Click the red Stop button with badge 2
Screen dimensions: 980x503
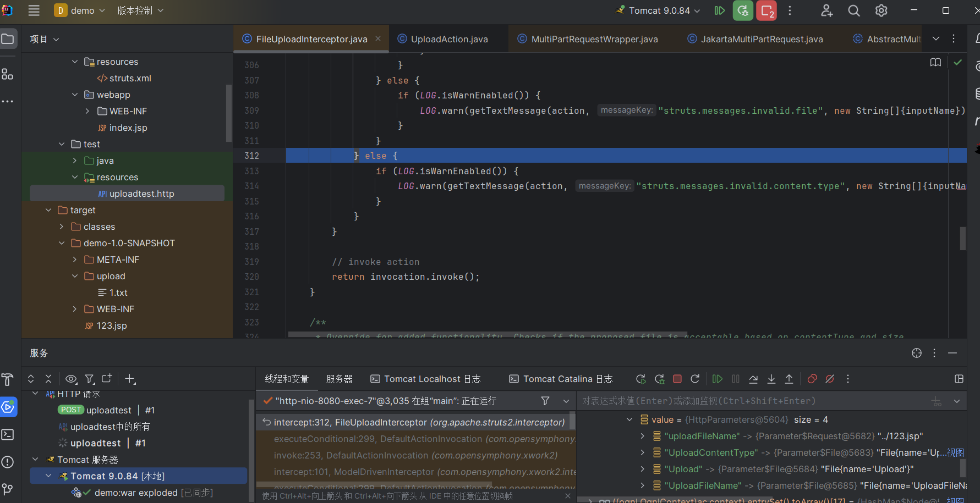click(x=767, y=10)
